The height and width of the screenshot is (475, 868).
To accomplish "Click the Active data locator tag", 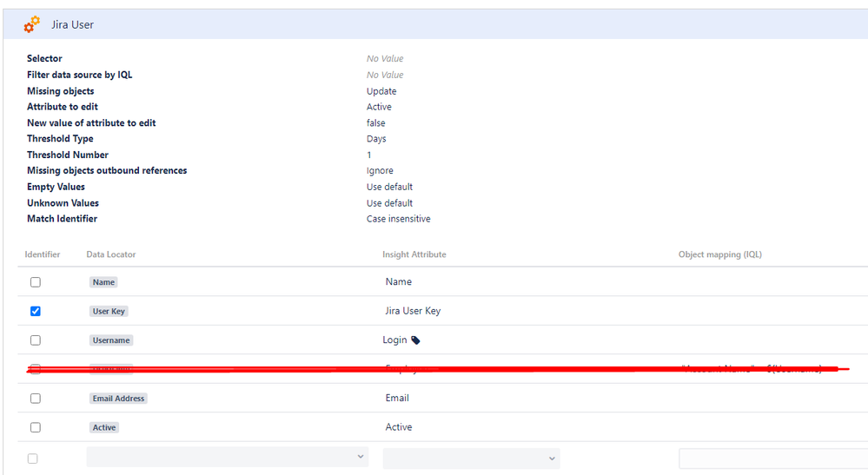I will click(x=104, y=427).
